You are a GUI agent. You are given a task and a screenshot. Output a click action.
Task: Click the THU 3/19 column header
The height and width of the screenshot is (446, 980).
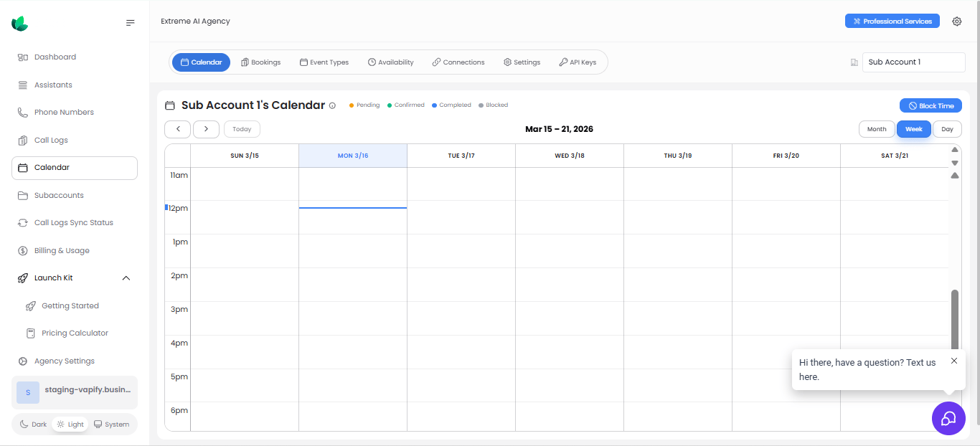pyautogui.click(x=678, y=156)
